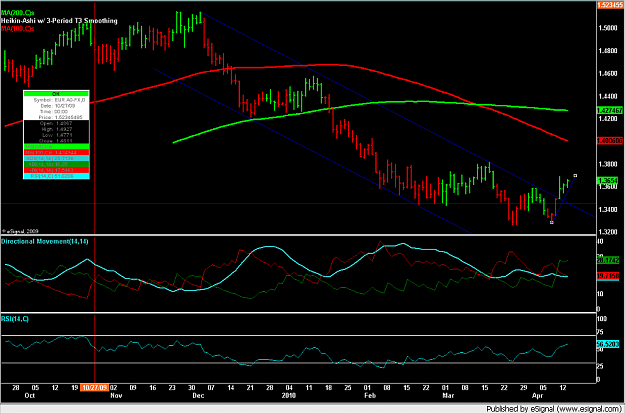Click the cyan RSI row in data box

point(56,176)
